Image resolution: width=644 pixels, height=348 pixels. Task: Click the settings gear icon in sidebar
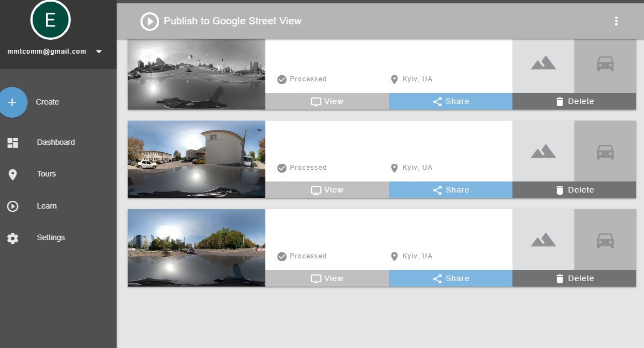13,238
